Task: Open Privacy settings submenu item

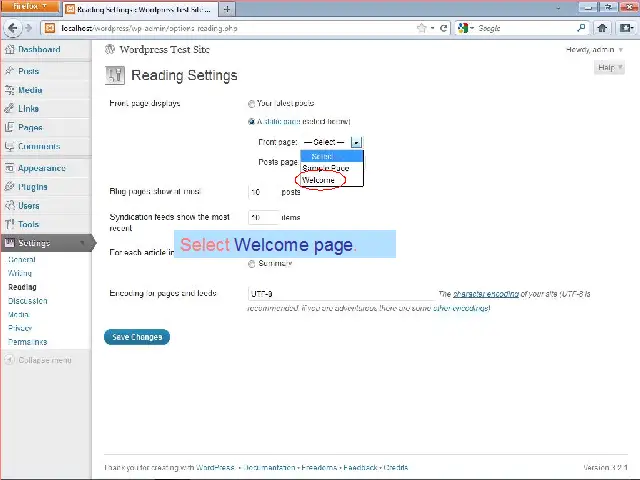Action: point(20,328)
